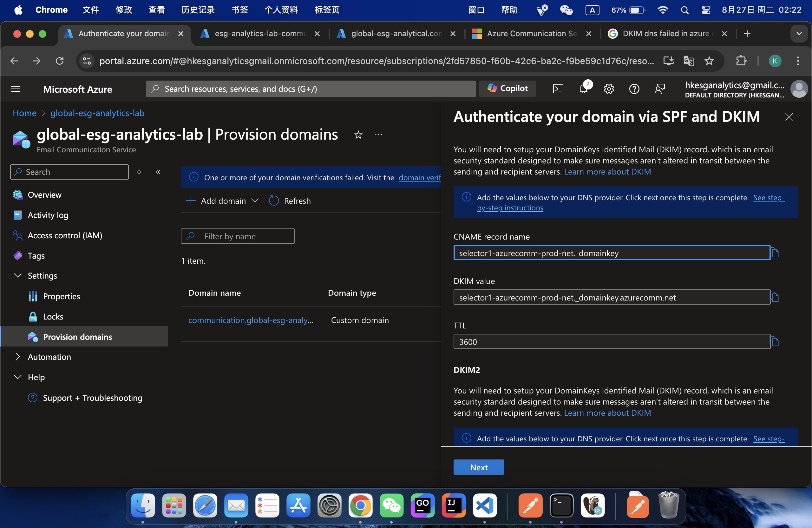This screenshot has height=528, width=812.
Task: Go to Home breadcrumb
Action: (x=24, y=113)
